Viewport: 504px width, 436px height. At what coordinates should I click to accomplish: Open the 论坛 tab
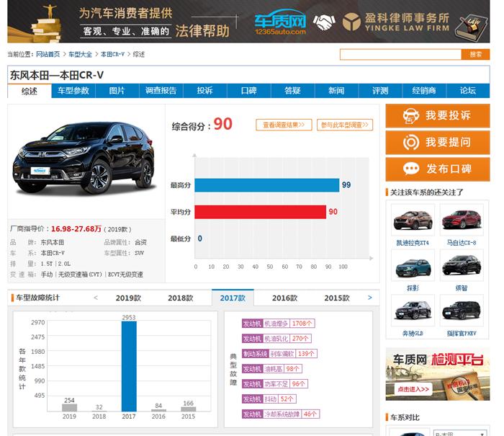coord(468,91)
